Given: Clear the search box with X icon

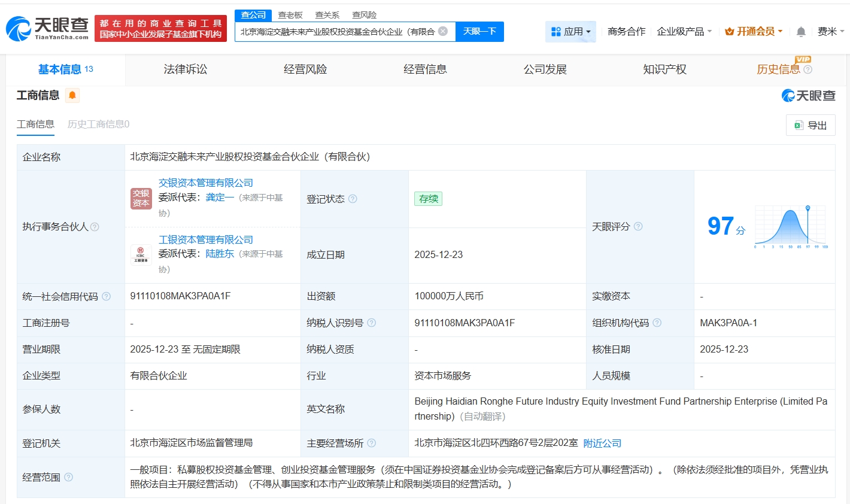Looking at the screenshot, I should (x=443, y=31).
